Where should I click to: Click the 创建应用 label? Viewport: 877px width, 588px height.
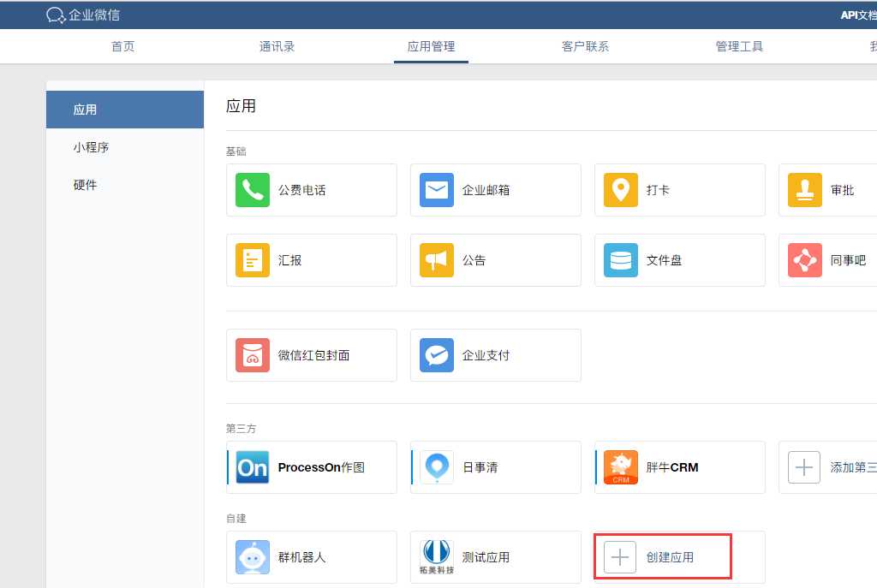point(670,557)
